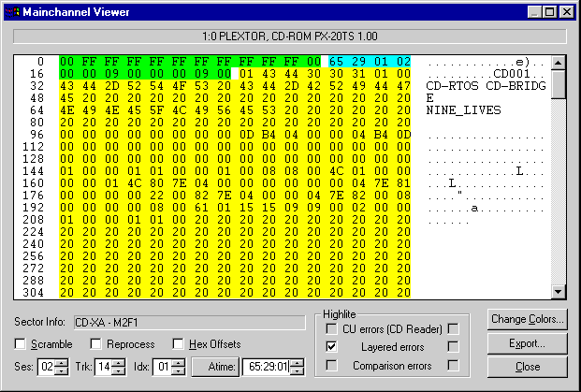Click the Atime button
The width and height of the screenshot is (581, 392).
tap(215, 367)
